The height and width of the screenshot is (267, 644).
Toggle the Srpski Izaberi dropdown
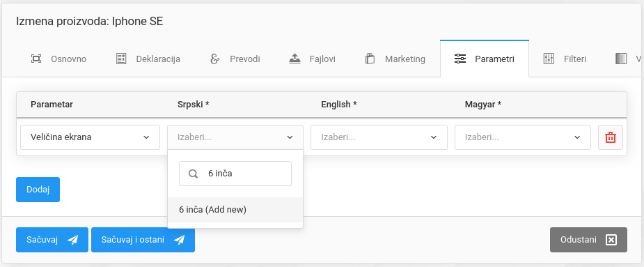click(x=235, y=137)
